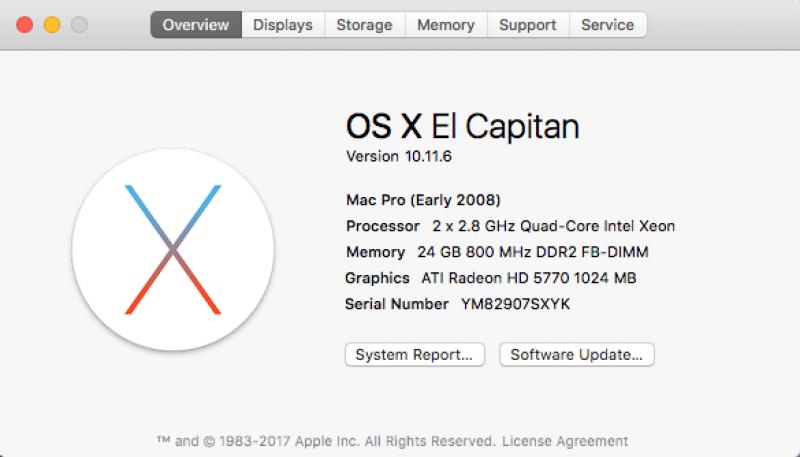This screenshot has width=800, height=457.
Task: Open the License Agreement link
Action: (565, 441)
